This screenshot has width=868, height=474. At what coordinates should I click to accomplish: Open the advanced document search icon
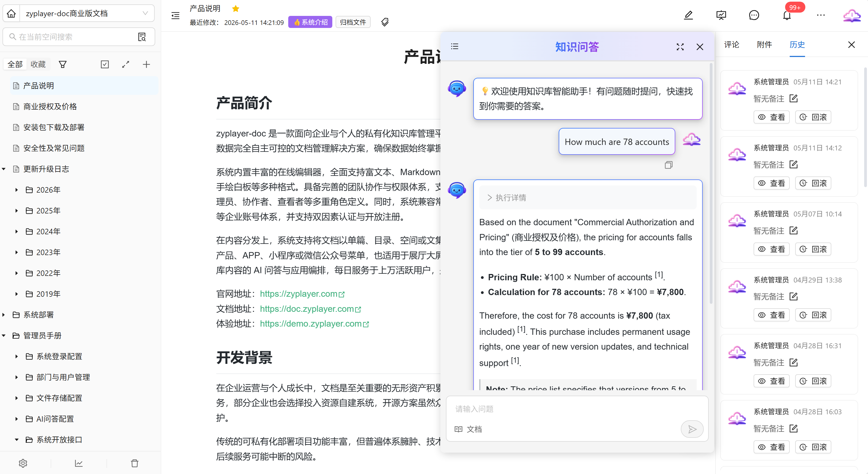tap(142, 37)
